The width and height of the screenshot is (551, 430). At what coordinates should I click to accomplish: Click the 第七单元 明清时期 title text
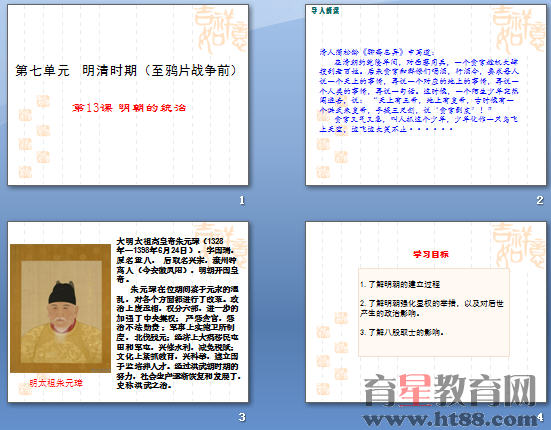[x=127, y=71]
